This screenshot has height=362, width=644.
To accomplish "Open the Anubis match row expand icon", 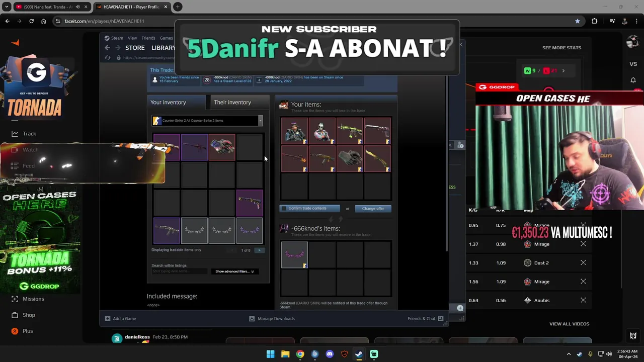I will click(583, 300).
